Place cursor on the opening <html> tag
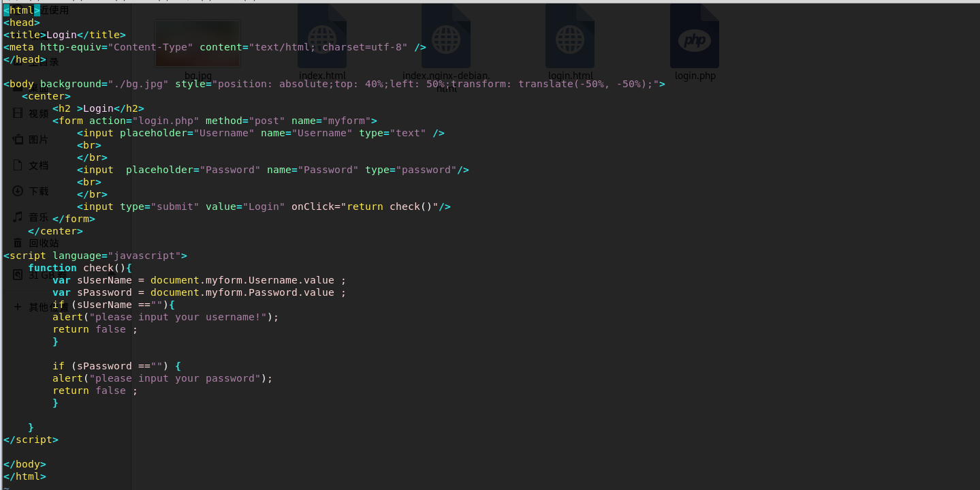Image resolution: width=980 pixels, height=490 pixels. (22, 10)
